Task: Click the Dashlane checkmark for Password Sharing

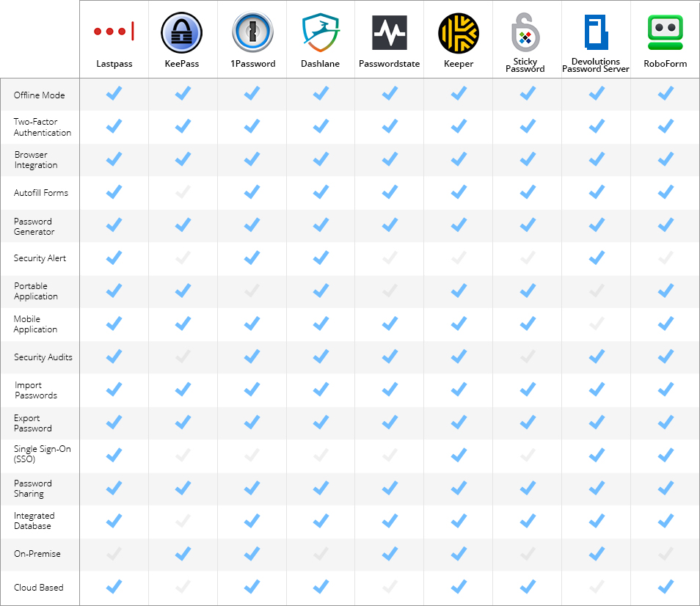Action: click(x=320, y=488)
